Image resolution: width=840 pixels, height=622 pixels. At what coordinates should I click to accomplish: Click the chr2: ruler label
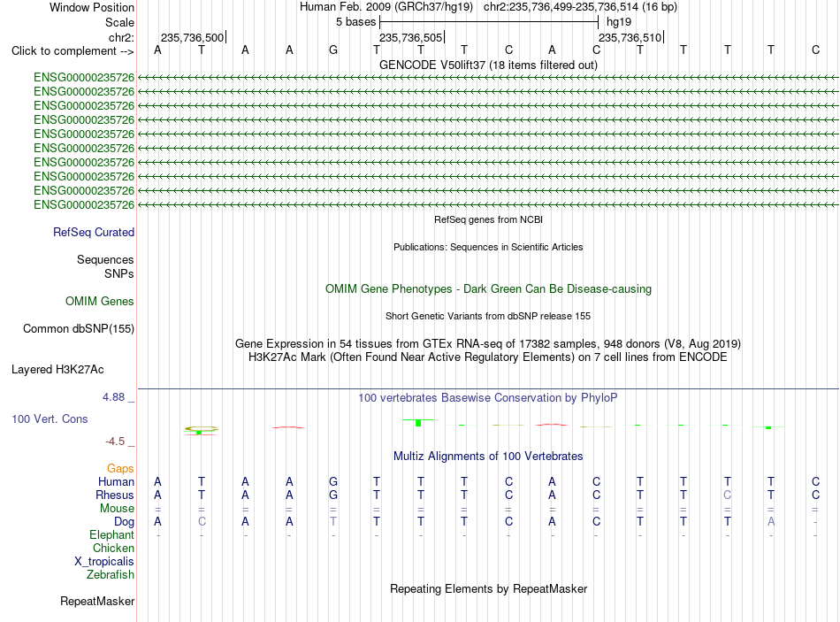[x=121, y=37]
